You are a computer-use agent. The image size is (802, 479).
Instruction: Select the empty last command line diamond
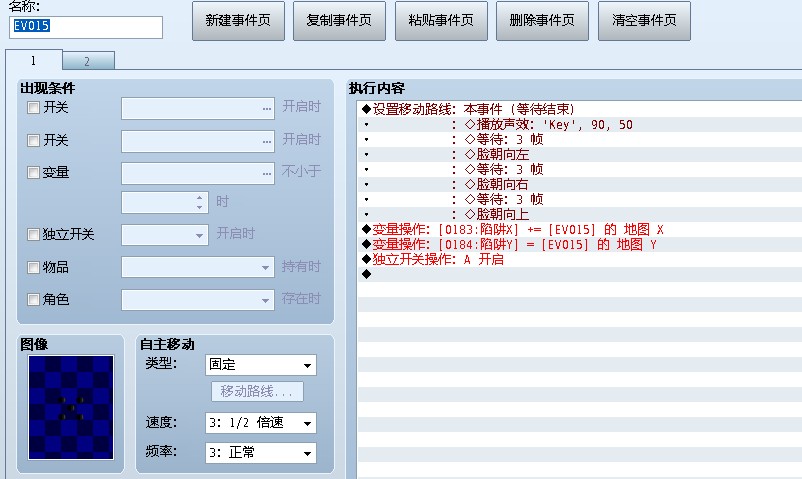(366, 274)
